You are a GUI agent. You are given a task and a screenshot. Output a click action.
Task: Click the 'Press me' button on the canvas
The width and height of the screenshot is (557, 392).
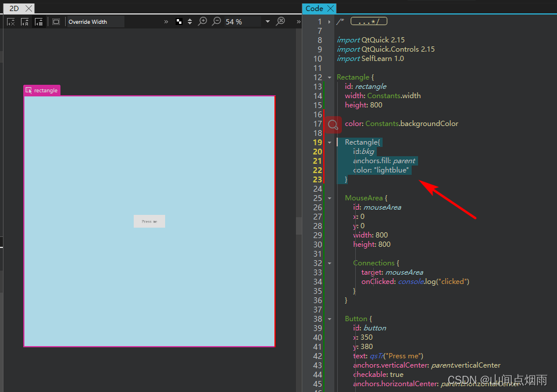[149, 221]
